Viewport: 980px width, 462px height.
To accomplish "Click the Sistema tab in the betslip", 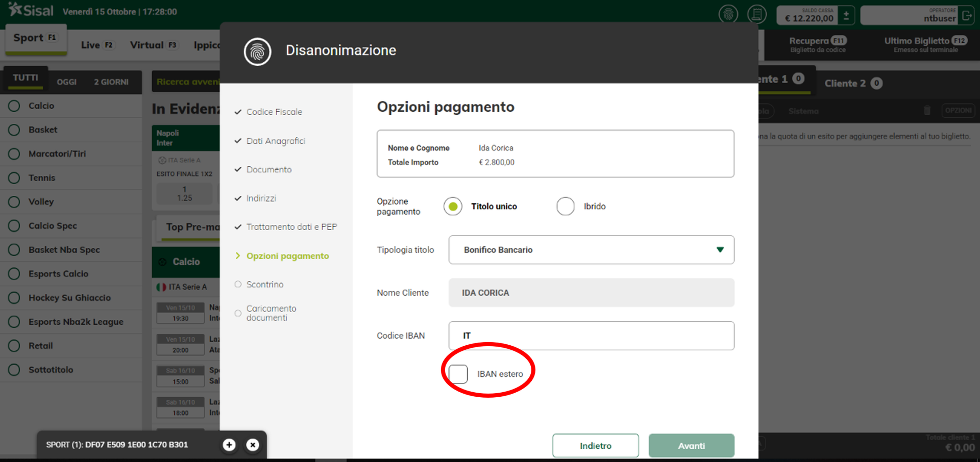I will (803, 111).
